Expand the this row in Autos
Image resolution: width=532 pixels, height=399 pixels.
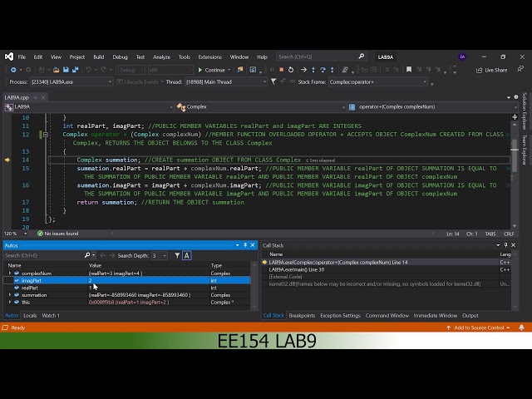[x=9, y=302]
